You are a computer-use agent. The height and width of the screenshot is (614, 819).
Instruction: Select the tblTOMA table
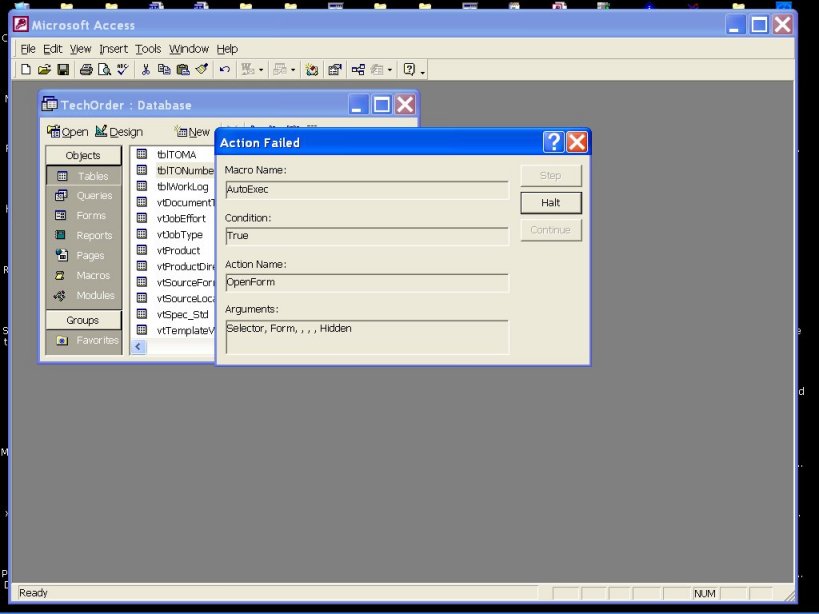click(177, 155)
